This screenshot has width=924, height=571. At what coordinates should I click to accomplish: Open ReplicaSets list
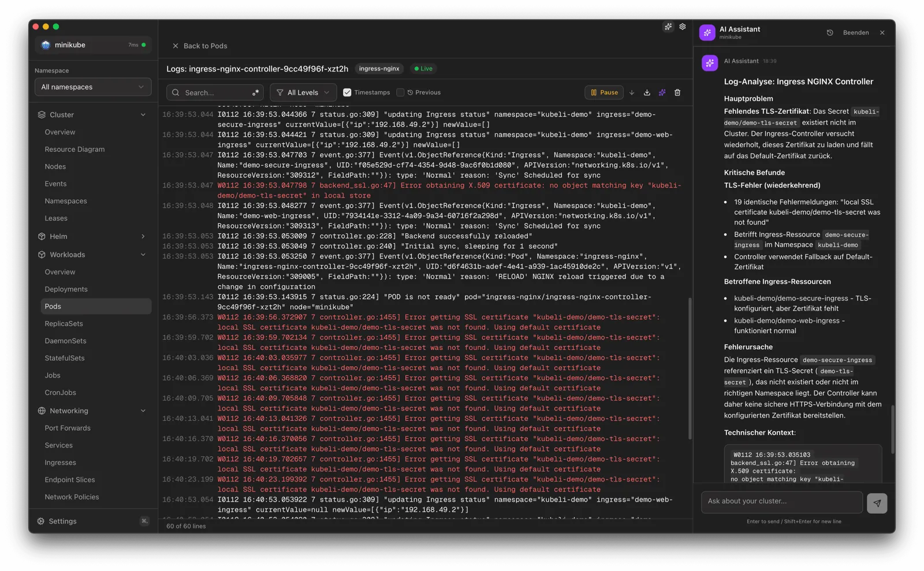[64, 324]
